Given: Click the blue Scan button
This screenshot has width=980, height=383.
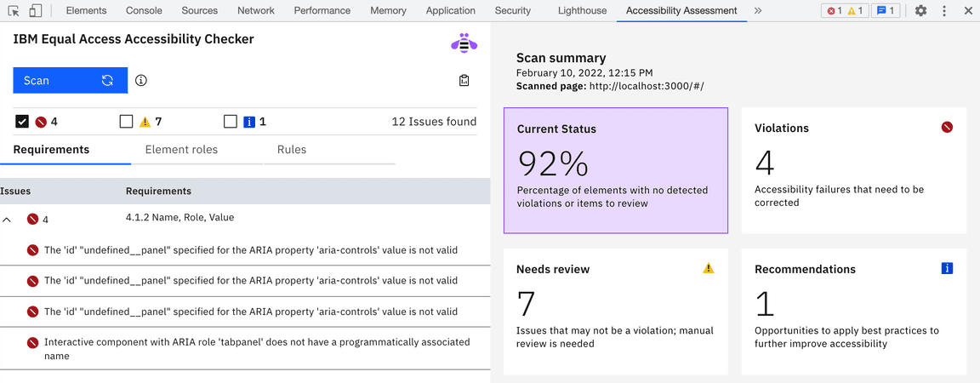Looking at the screenshot, I should coord(70,80).
